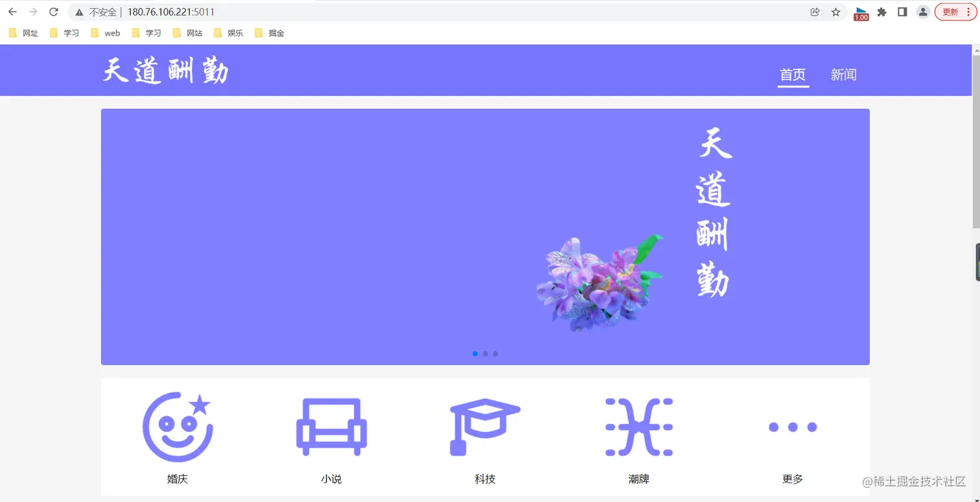Select the 婚庆 (wedding) category icon
The width and height of the screenshot is (980, 502).
coord(176,427)
